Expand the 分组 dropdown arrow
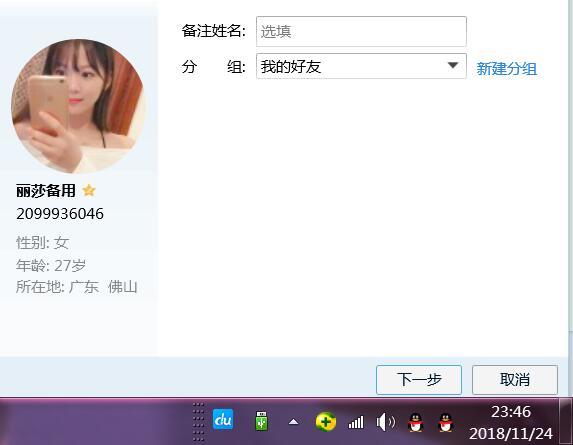The image size is (573, 445). pyautogui.click(x=453, y=66)
